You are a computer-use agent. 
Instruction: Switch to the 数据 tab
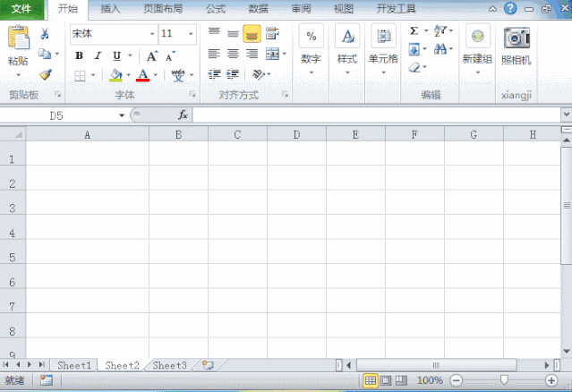[259, 9]
